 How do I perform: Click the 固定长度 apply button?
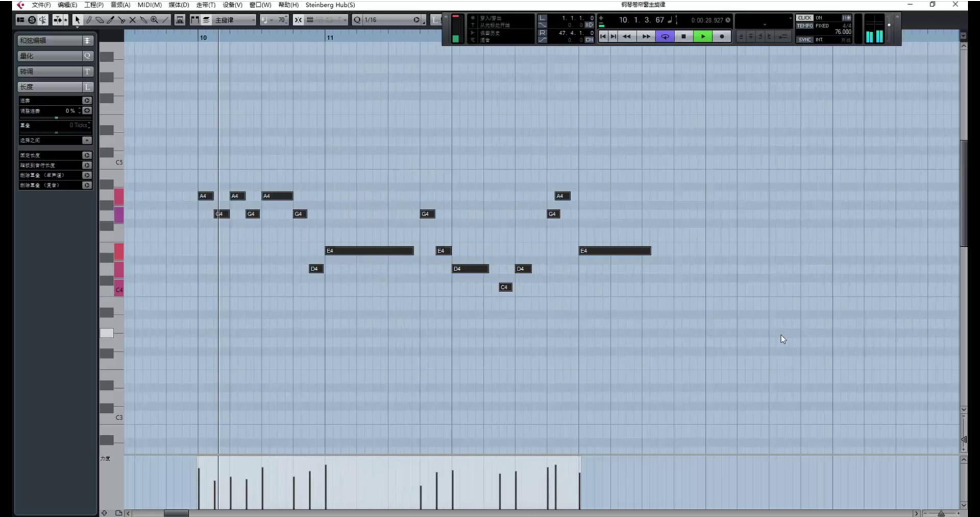click(x=87, y=155)
